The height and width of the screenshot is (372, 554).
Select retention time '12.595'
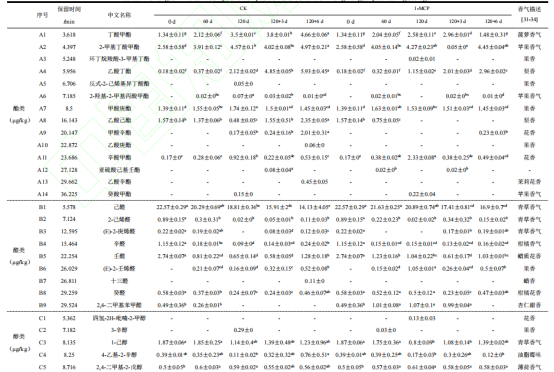click(69, 232)
